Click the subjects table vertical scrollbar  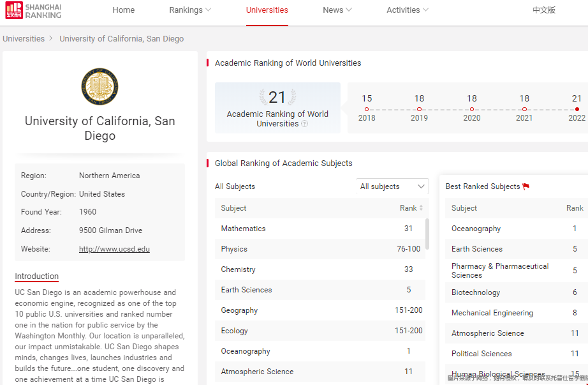tap(427, 234)
